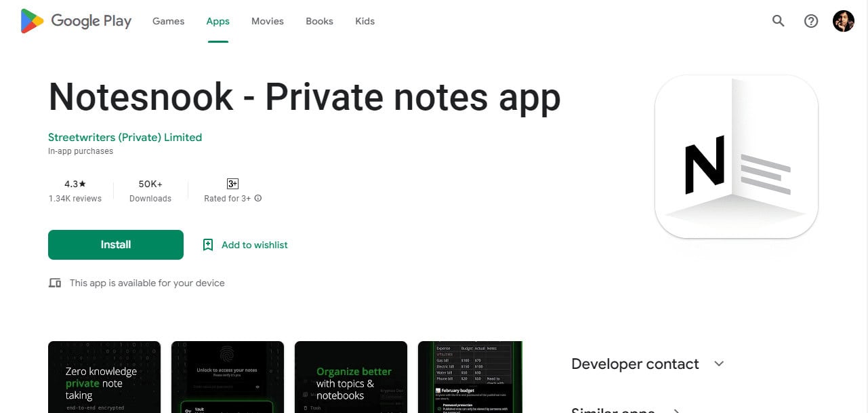This screenshot has height=413, width=868.
Task: Click the Developer contact heading
Action: point(635,363)
